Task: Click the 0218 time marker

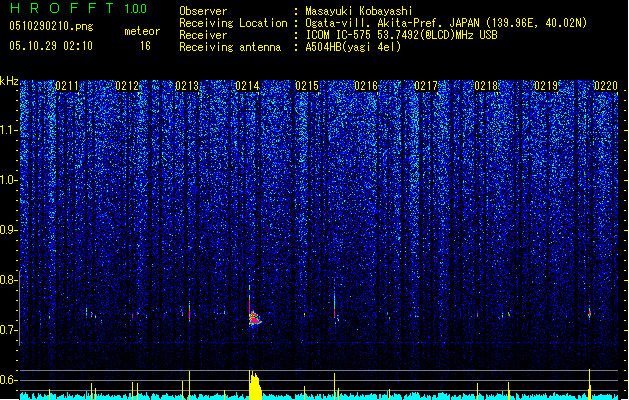Action: (486, 85)
